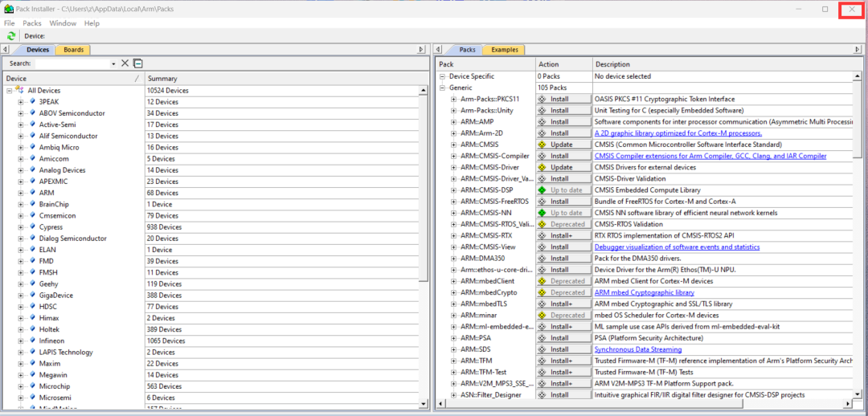Click the GigaDevice vendor icon

[x=32, y=296]
